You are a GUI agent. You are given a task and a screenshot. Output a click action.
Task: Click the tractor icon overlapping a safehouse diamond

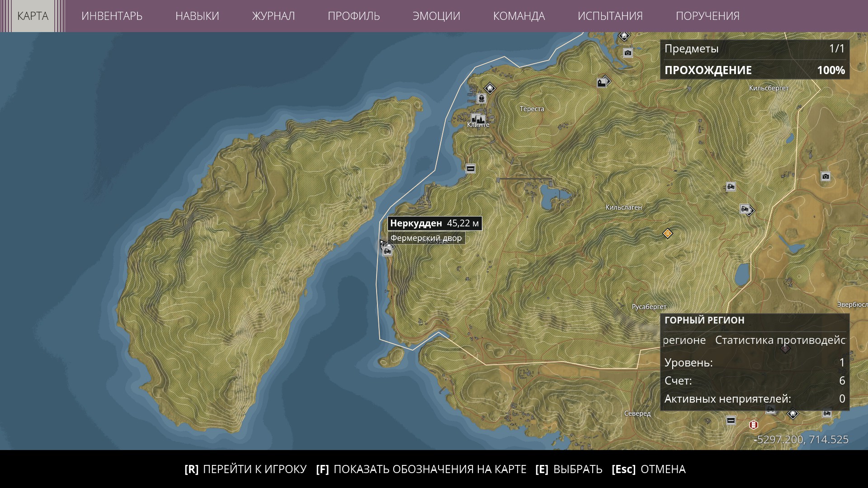pyautogui.click(x=745, y=209)
